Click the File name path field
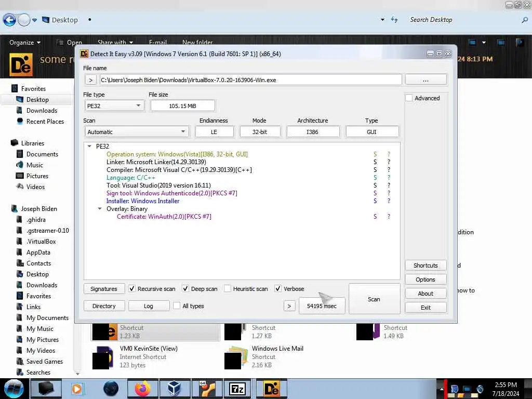This screenshot has height=399, width=532. click(250, 79)
